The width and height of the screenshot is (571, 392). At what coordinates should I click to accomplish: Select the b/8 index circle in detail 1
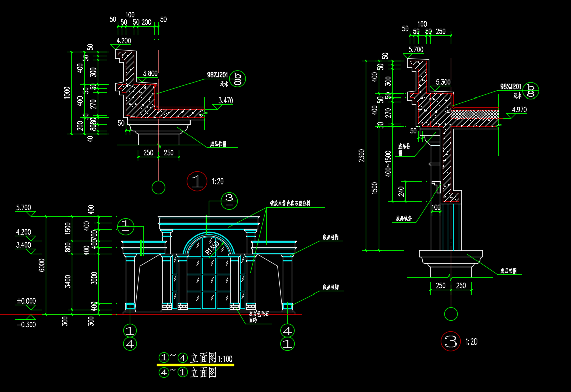click(x=237, y=78)
